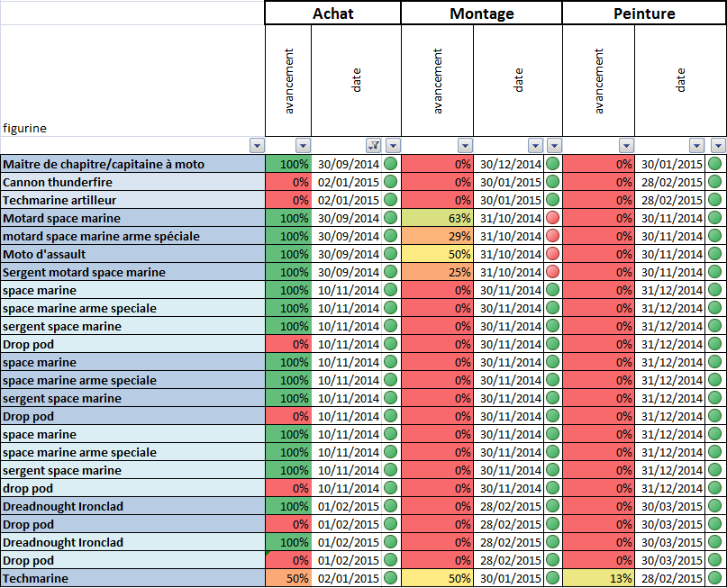Click Achat green circle in Cannon thunderfire row
This screenshot has height=588, width=727.
pos(391,182)
